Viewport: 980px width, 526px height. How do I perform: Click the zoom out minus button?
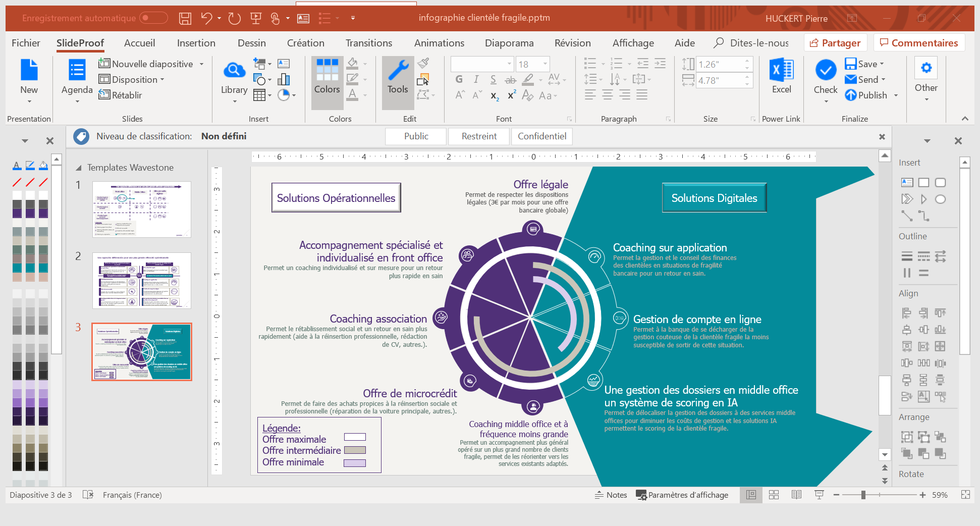(836, 495)
